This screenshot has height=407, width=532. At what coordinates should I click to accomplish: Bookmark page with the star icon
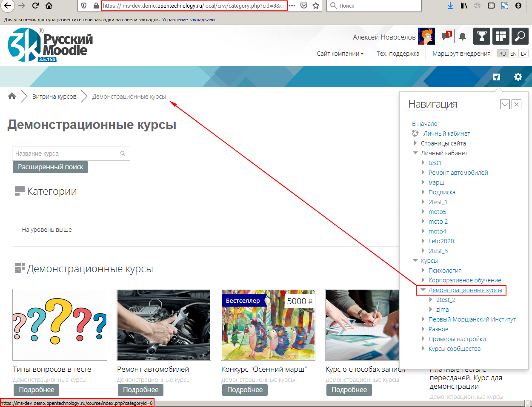point(316,6)
